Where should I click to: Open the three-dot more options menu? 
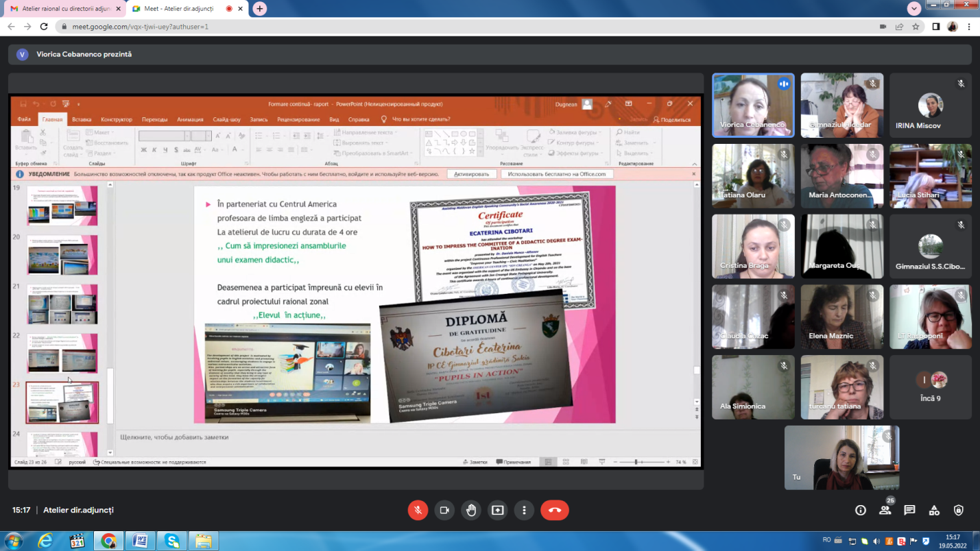524,510
